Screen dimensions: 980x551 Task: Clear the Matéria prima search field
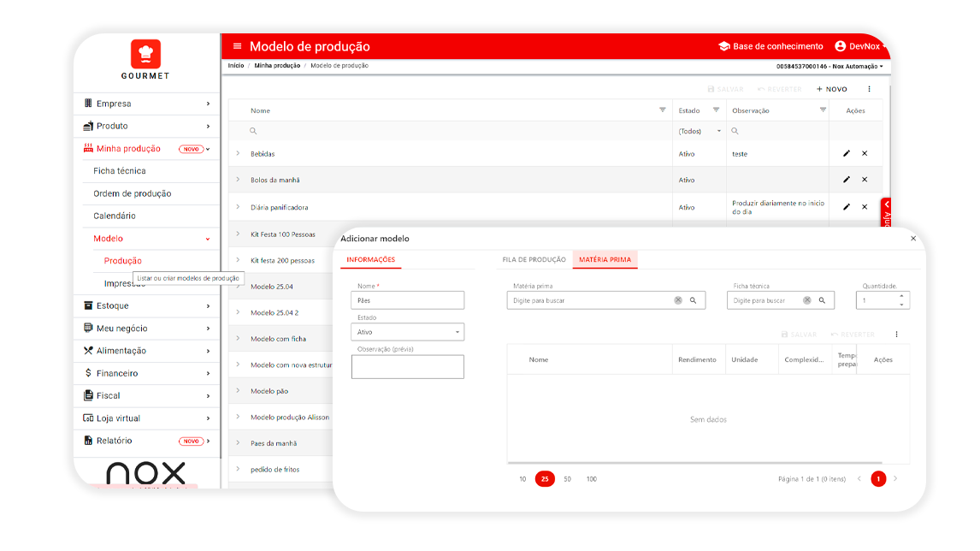coord(678,301)
